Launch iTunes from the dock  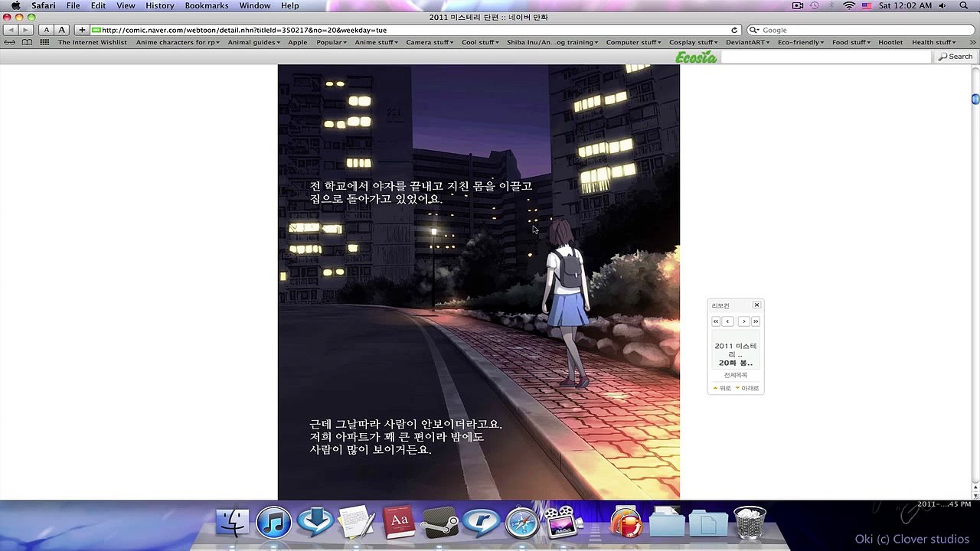(273, 523)
